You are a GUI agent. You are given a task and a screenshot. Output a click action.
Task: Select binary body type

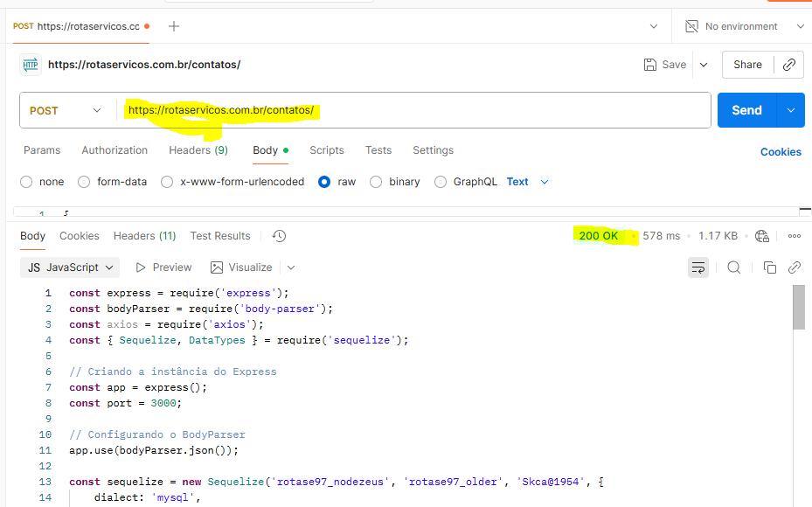[x=376, y=183]
